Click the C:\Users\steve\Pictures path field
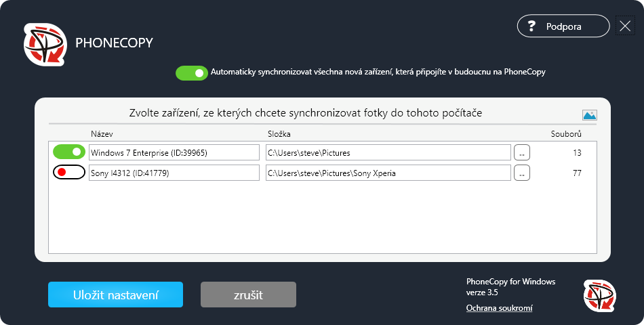The height and width of the screenshot is (325, 644). coord(387,153)
